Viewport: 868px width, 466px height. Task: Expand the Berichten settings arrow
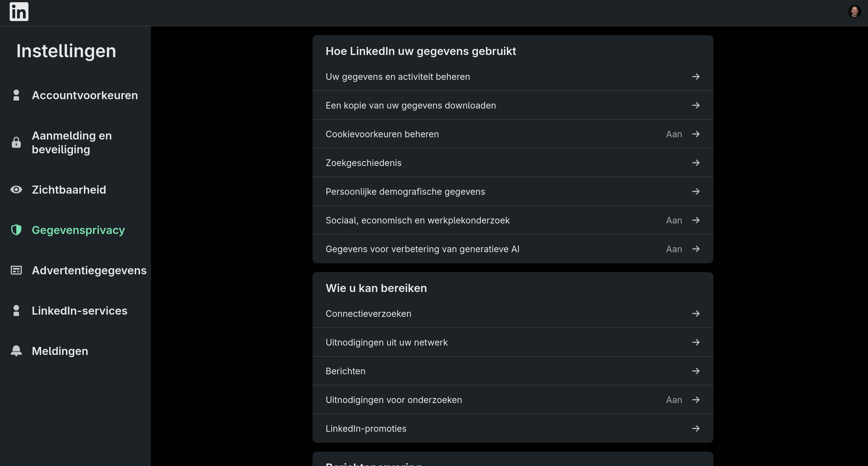[696, 371]
